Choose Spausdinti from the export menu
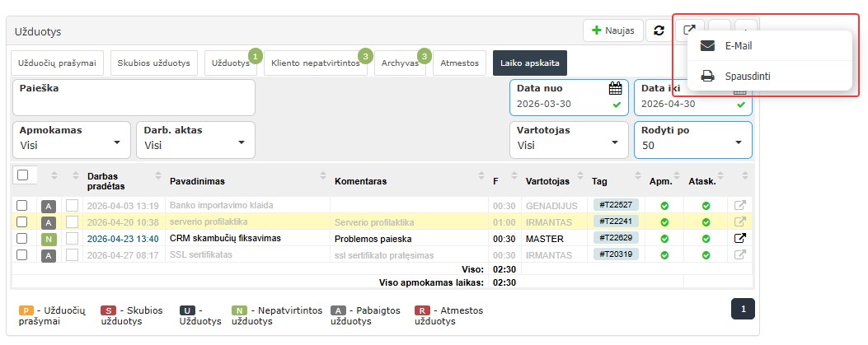 coord(769,77)
